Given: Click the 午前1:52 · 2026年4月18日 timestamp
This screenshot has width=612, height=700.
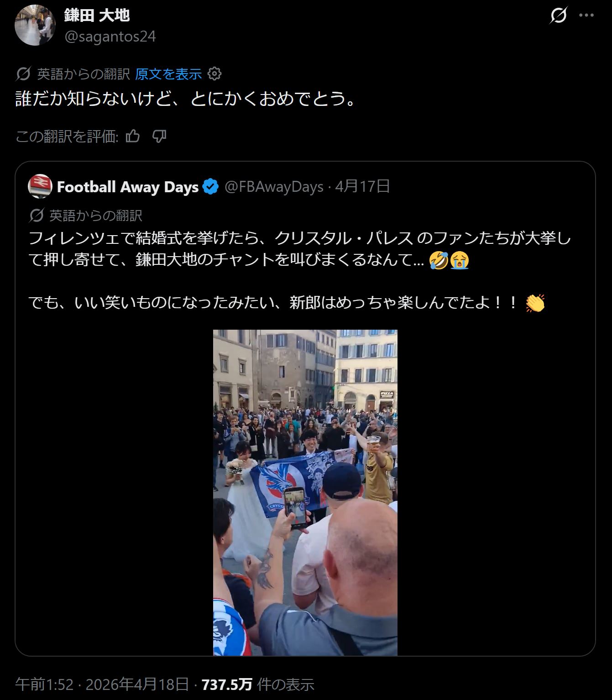Looking at the screenshot, I should click(102, 684).
